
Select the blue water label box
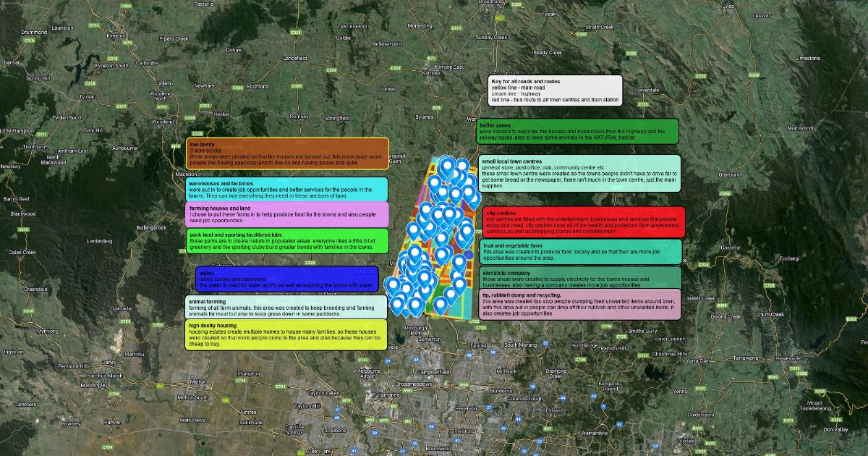pyautogui.click(x=286, y=279)
